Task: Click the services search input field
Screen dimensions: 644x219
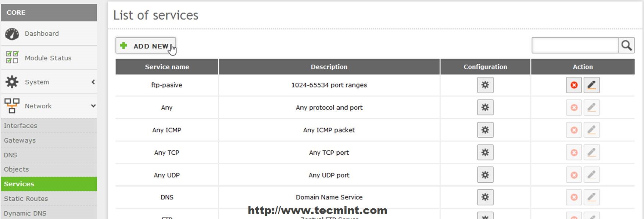Action: (575, 46)
